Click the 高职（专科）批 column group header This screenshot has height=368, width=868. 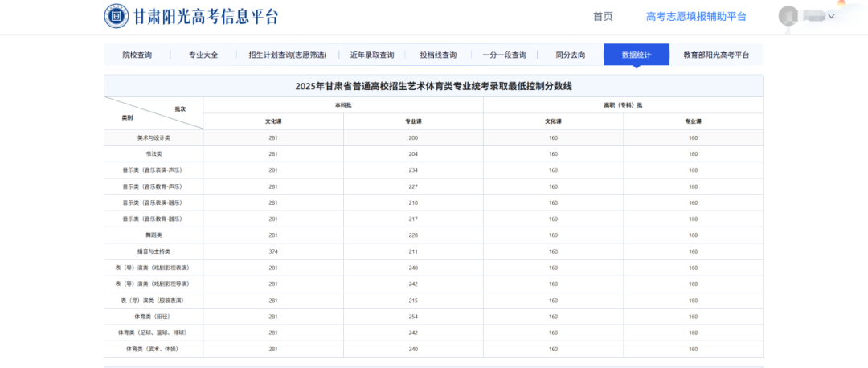624,105
